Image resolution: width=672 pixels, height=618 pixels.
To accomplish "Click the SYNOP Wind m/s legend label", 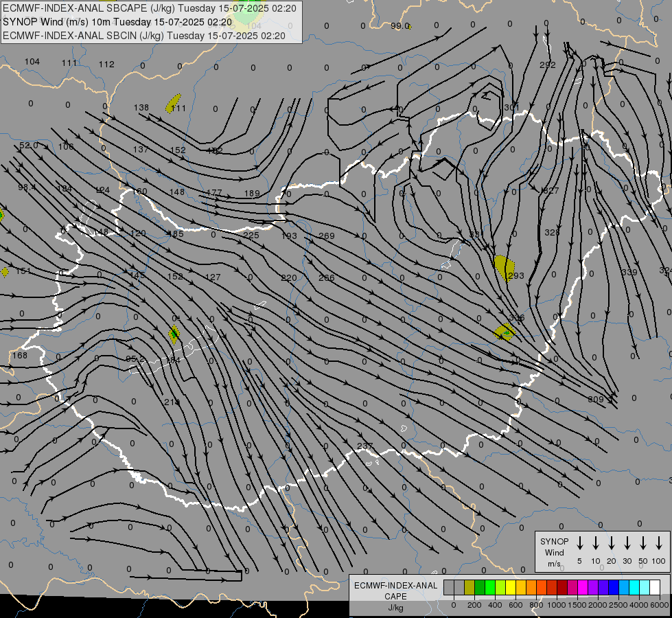I will (x=554, y=552).
